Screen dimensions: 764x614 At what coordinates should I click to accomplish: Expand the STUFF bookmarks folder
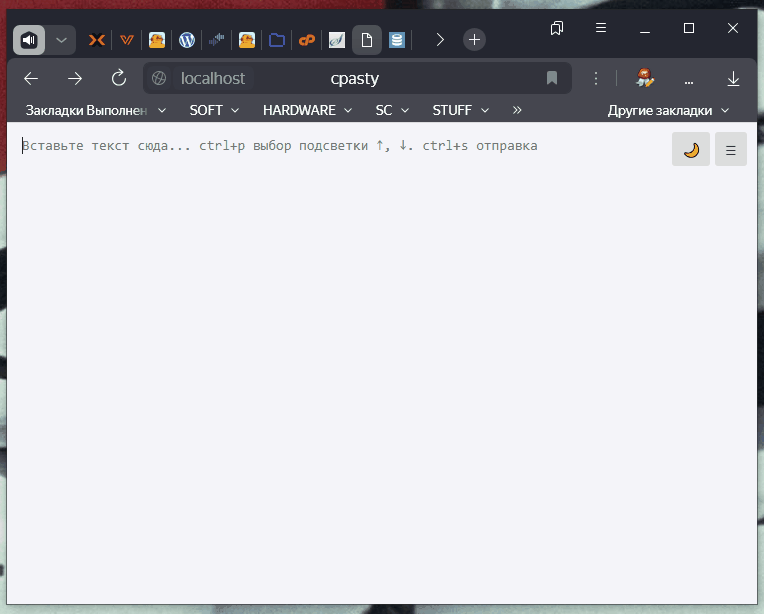(x=461, y=111)
